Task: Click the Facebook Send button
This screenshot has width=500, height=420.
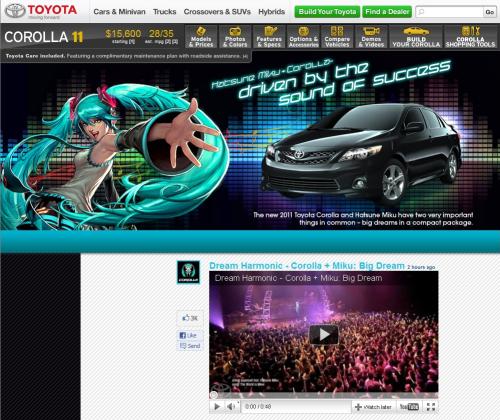Action: (x=190, y=346)
